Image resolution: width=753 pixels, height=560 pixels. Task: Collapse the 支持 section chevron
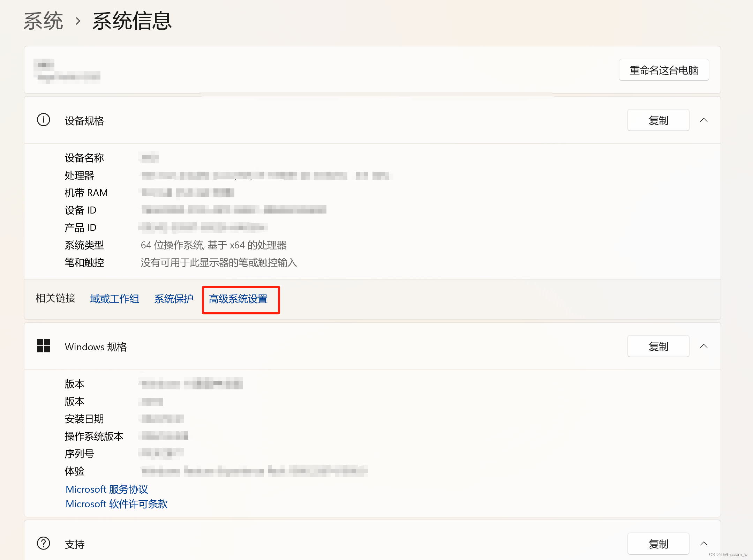704,544
